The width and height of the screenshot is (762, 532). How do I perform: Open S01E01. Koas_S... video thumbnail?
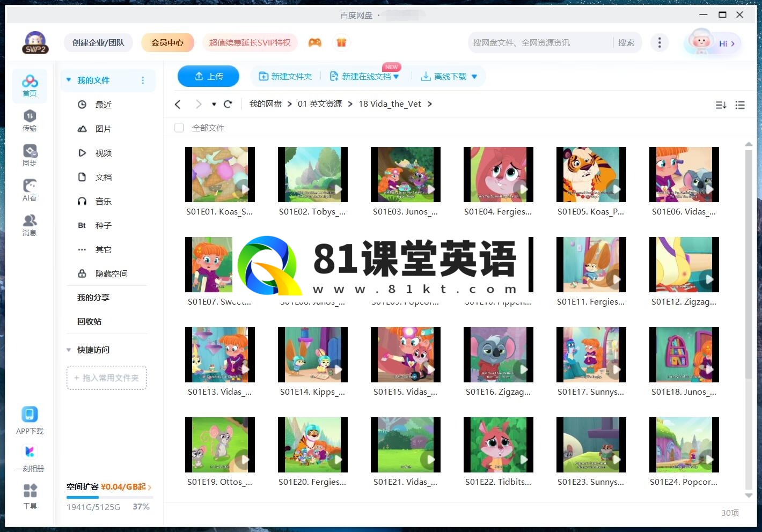[220, 174]
